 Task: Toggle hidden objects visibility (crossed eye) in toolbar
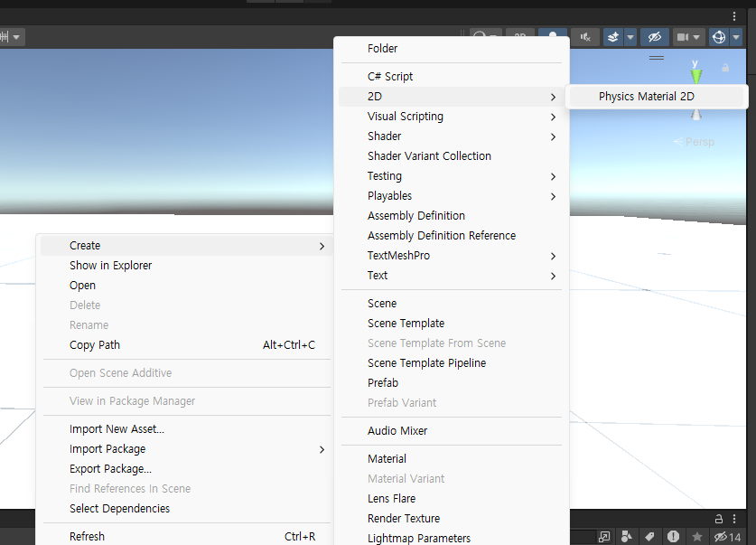(x=654, y=37)
